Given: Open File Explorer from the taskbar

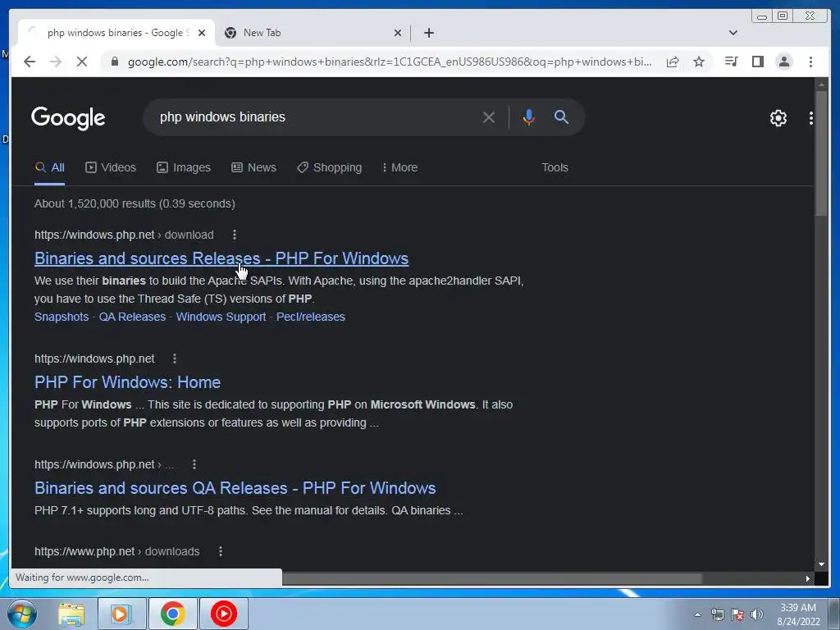Looking at the screenshot, I should [x=71, y=614].
